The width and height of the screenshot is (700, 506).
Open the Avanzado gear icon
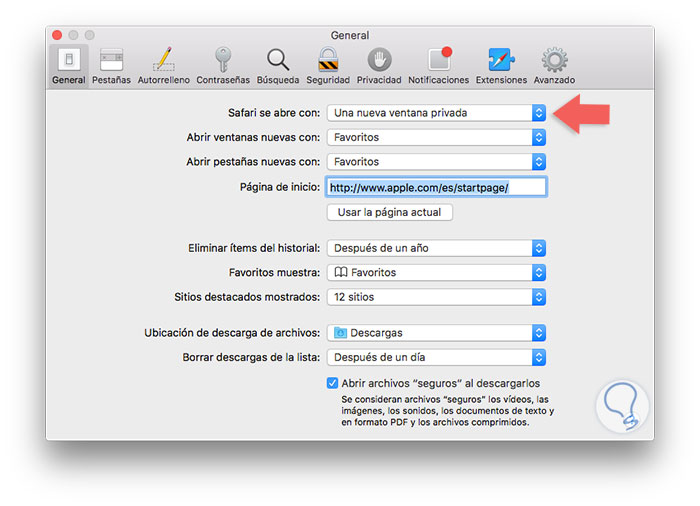click(x=554, y=60)
